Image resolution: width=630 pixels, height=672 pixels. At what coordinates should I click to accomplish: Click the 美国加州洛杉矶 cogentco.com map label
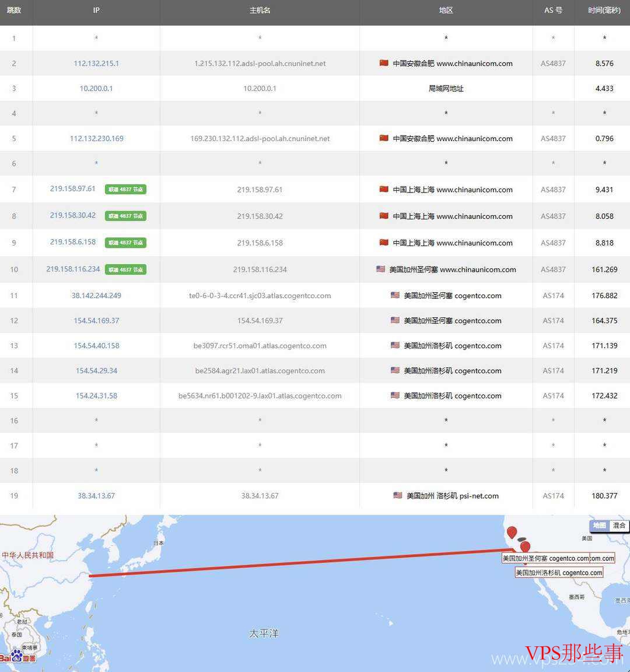pos(559,573)
